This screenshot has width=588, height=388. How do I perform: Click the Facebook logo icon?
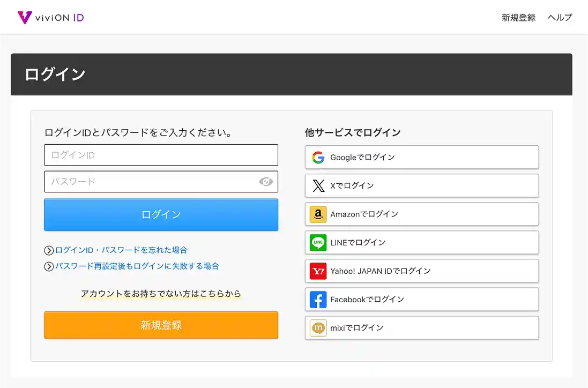click(318, 300)
